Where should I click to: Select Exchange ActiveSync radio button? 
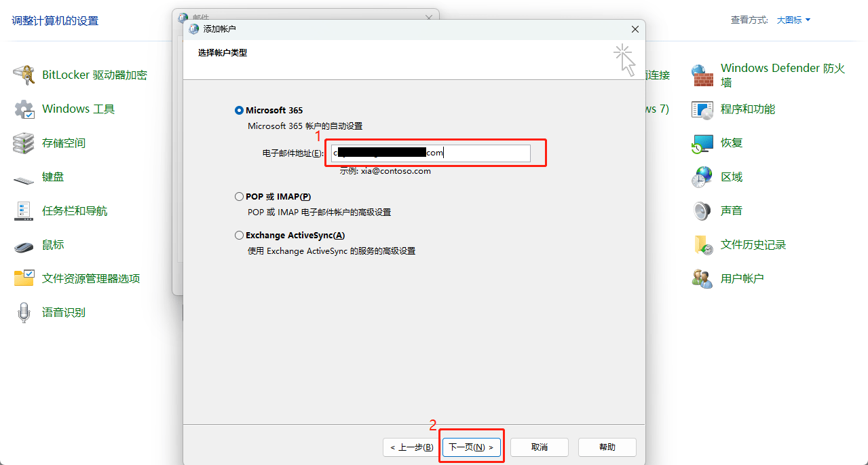tap(239, 236)
